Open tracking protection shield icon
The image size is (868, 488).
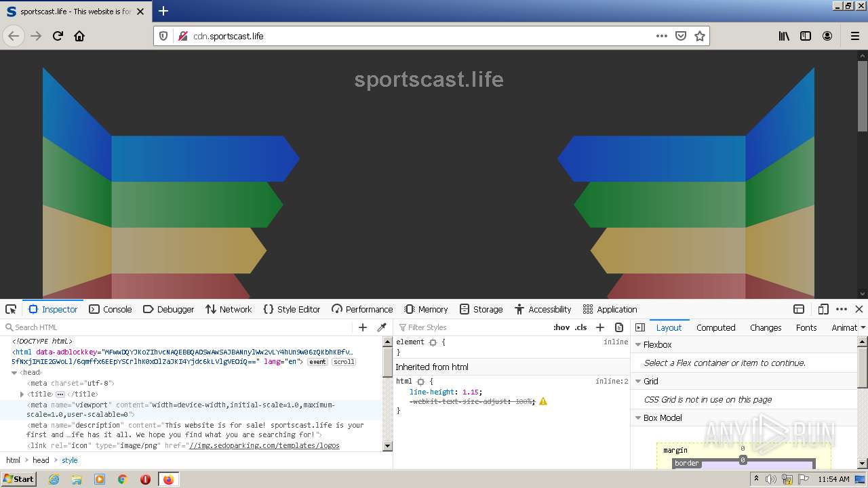pyautogui.click(x=163, y=36)
